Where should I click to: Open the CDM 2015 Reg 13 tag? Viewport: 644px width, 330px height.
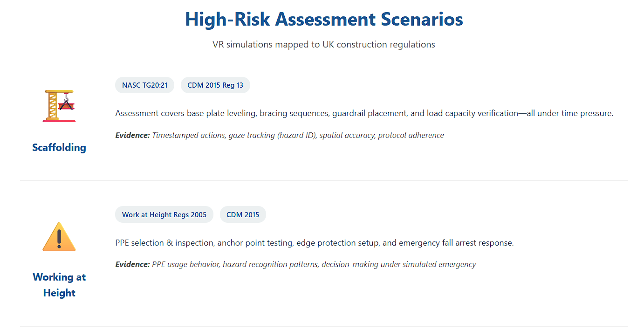click(215, 85)
